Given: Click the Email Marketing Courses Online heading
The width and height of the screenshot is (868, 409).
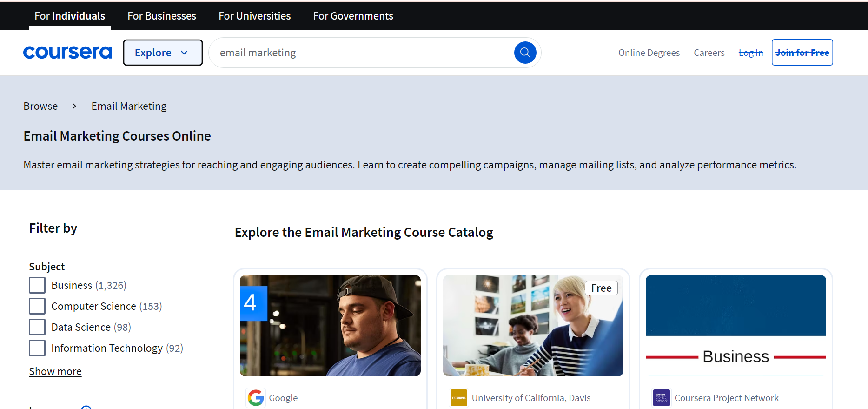Looking at the screenshot, I should click(x=117, y=136).
